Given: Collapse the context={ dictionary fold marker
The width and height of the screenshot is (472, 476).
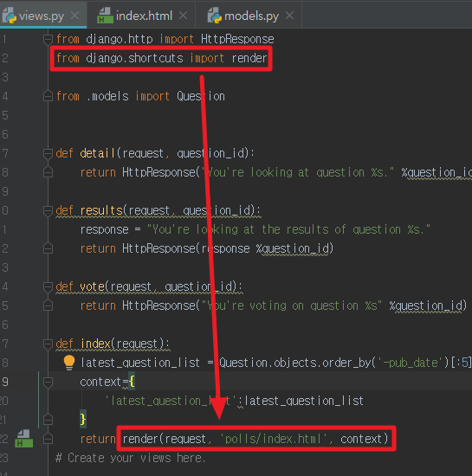Looking at the screenshot, I should (x=48, y=382).
